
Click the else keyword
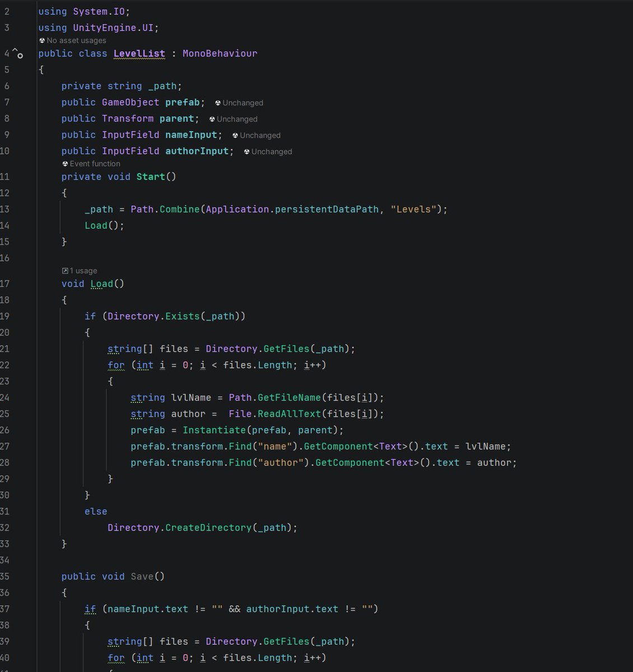pos(96,512)
